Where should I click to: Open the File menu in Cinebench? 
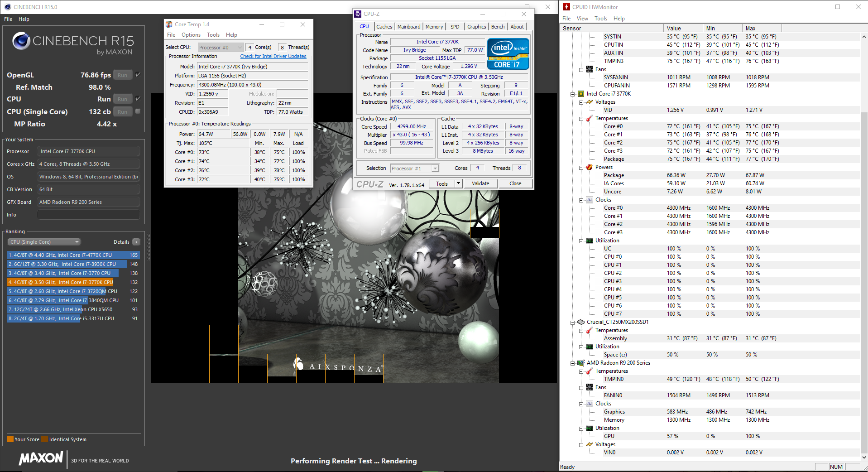[8, 19]
